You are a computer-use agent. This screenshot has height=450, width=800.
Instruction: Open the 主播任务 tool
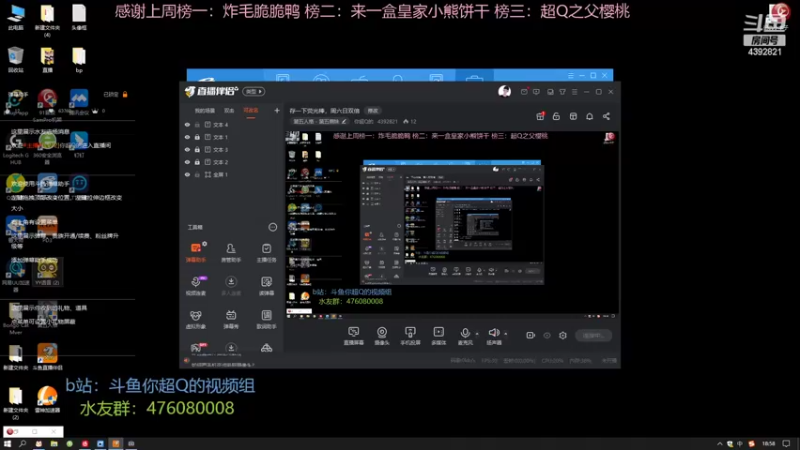click(x=266, y=253)
